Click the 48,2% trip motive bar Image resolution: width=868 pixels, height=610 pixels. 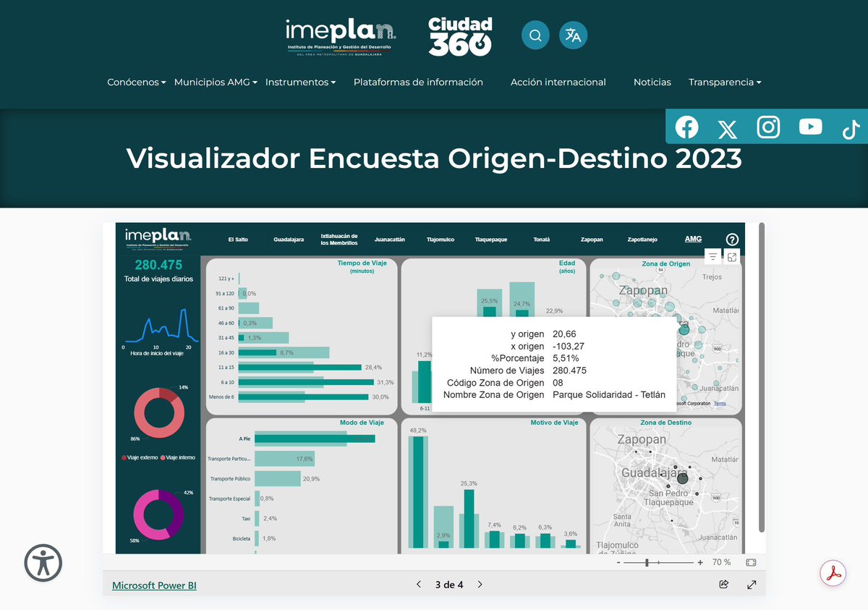coord(417,492)
